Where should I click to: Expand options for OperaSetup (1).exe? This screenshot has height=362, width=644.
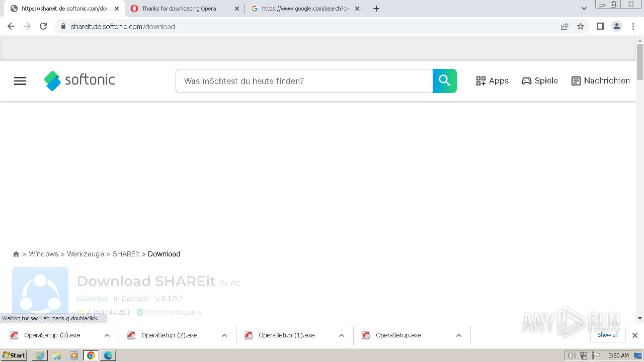tap(342, 335)
